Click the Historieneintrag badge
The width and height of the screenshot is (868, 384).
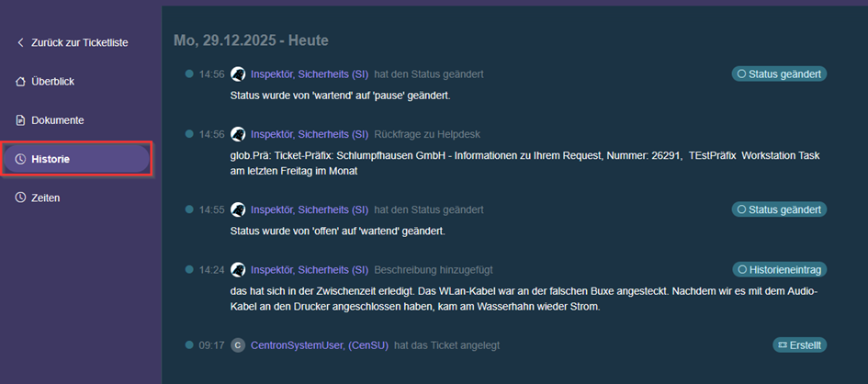click(780, 269)
